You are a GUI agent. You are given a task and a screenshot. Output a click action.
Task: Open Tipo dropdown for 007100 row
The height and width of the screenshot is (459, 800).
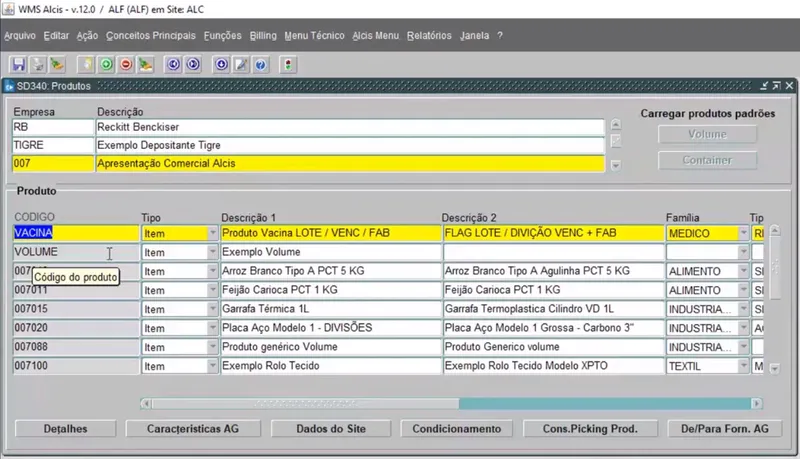[213, 366]
